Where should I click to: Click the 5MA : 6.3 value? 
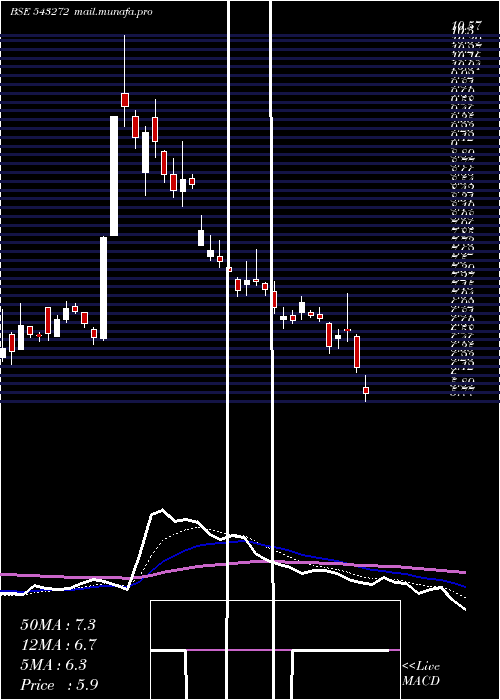point(53,665)
